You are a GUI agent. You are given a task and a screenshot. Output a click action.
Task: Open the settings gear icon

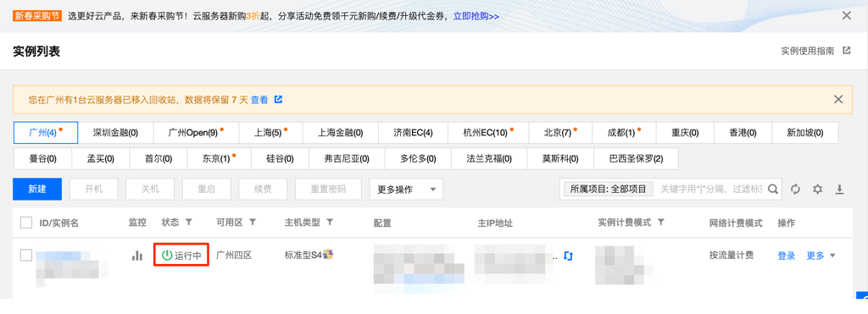(818, 189)
